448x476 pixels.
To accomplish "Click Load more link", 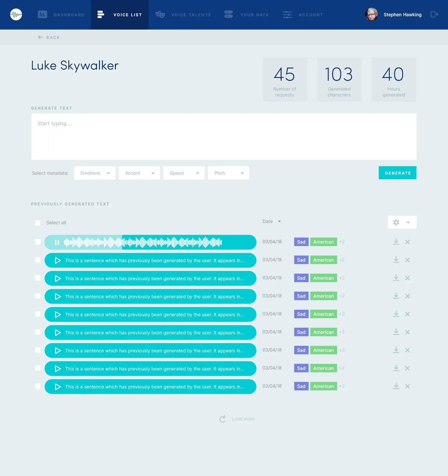I will 243,419.
